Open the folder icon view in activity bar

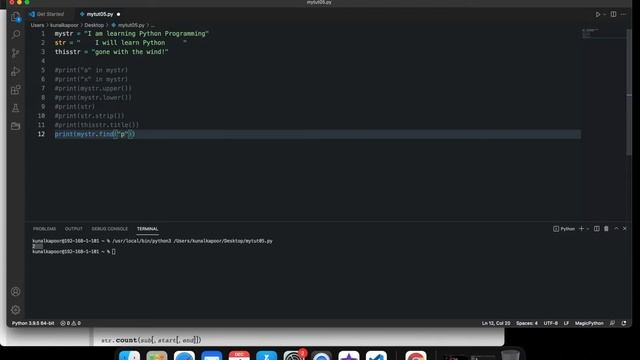click(x=16, y=126)
